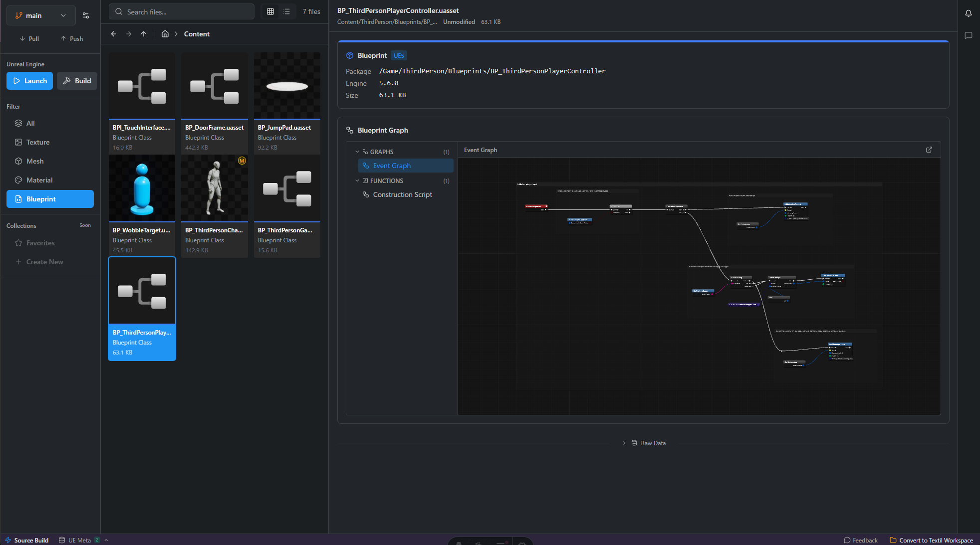Viewport: 980px width, 545px height.
Task: Open BP_JumpPad.uasset thumbnail
Action: (287, 86)
